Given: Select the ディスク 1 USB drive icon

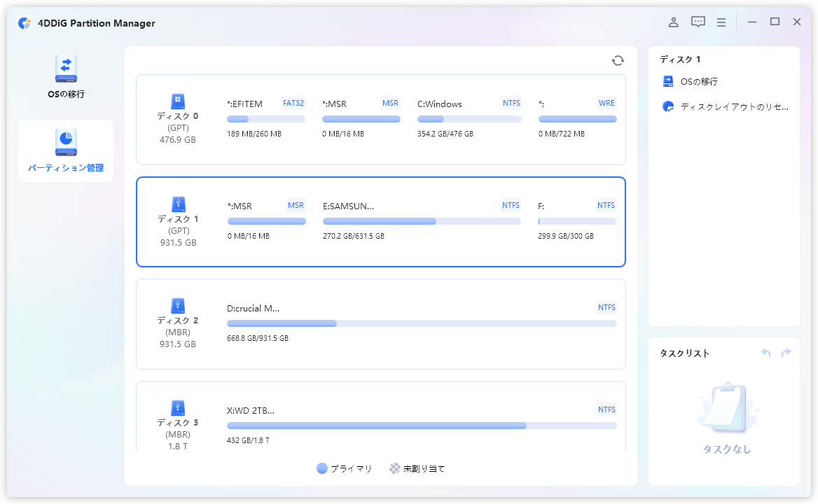Looking at the screenshot, I should pos(179,204).
